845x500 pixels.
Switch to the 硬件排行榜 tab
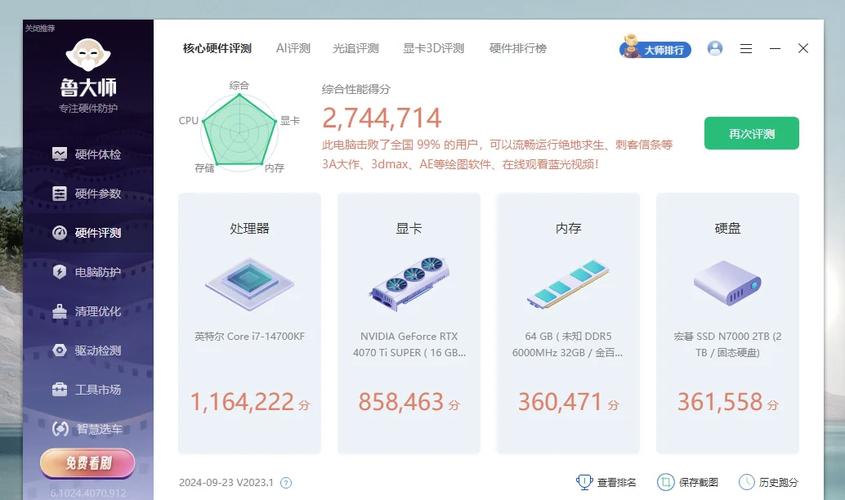click(x=518, y=48)
